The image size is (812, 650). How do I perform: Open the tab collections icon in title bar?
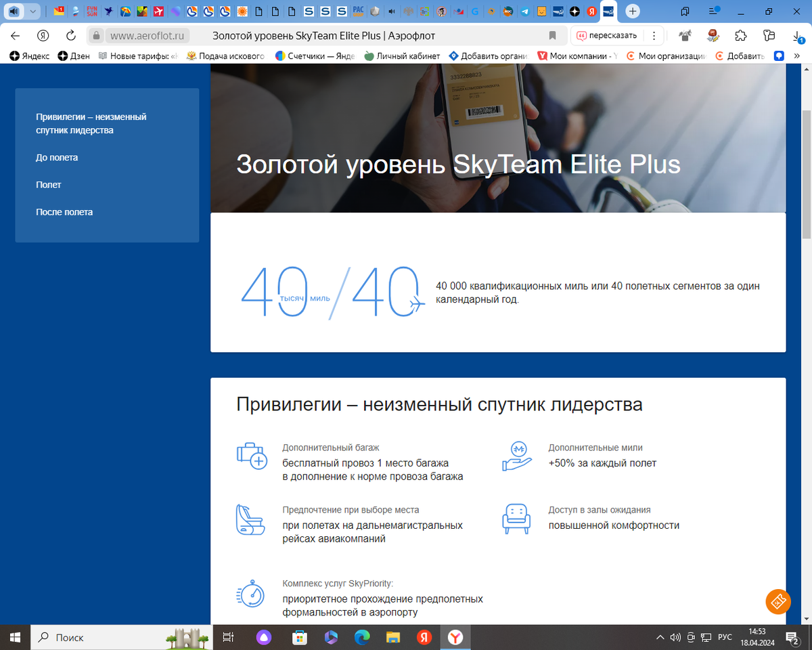point(685,12)
